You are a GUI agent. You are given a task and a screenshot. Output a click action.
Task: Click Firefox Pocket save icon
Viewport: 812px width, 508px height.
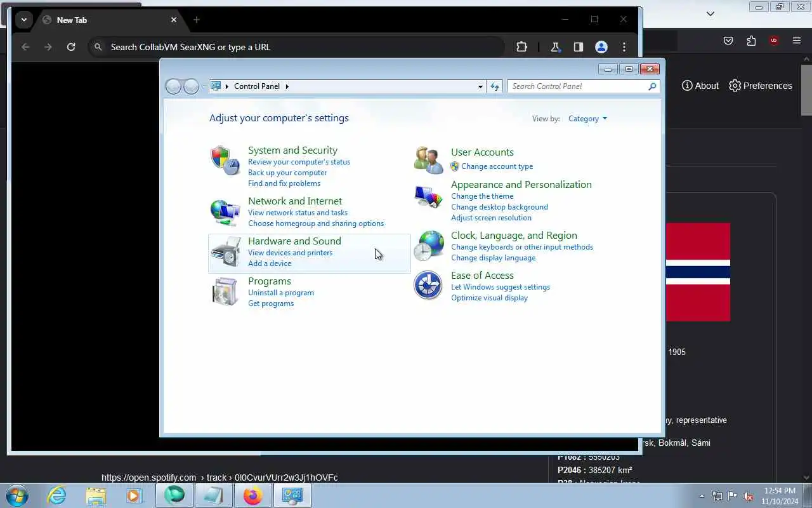pos(728,41)
